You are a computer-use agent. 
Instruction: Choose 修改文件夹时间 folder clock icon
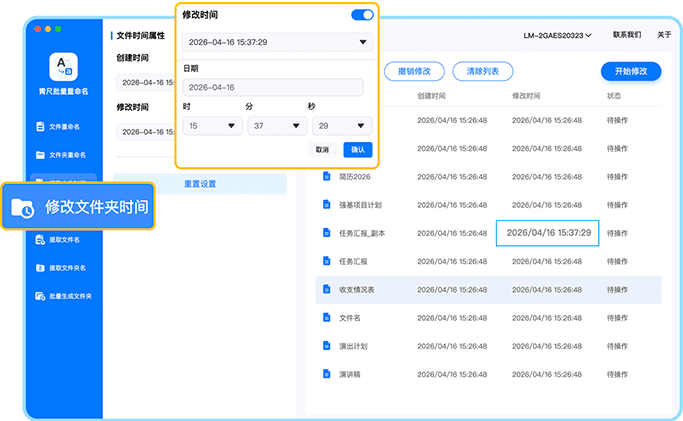22,208
